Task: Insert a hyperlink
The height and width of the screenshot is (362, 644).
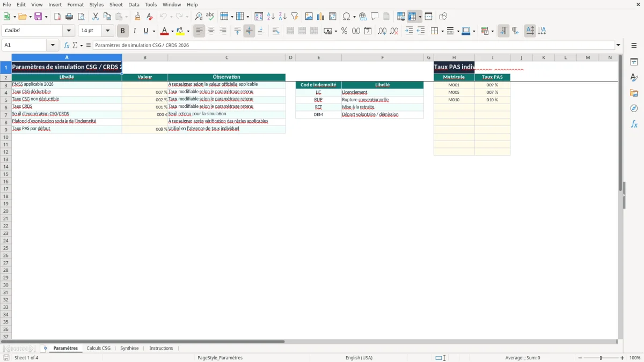Action: [x=363, y=17]
